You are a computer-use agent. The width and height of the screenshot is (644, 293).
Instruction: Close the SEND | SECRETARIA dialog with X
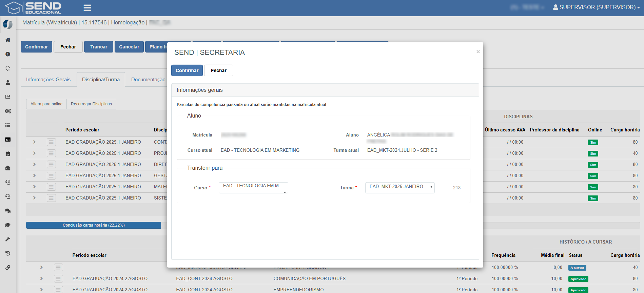tap(478, 52)
